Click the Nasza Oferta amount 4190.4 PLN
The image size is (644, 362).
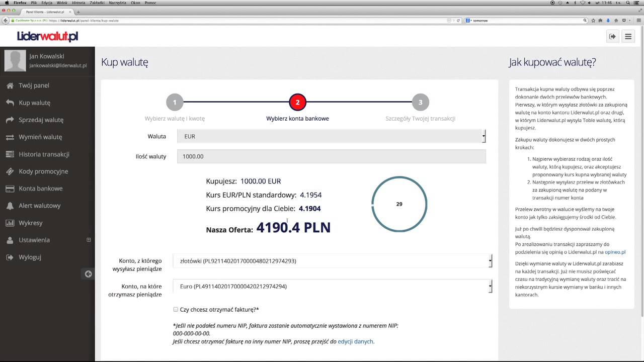(293, 227)
